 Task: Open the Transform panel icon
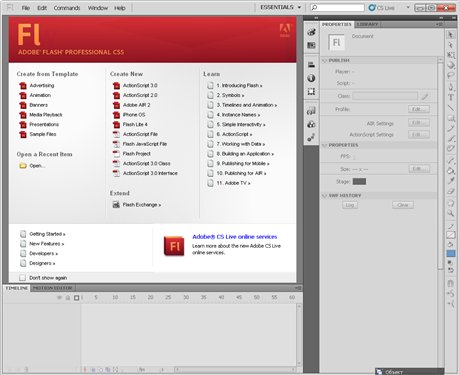tap(311, 91)
